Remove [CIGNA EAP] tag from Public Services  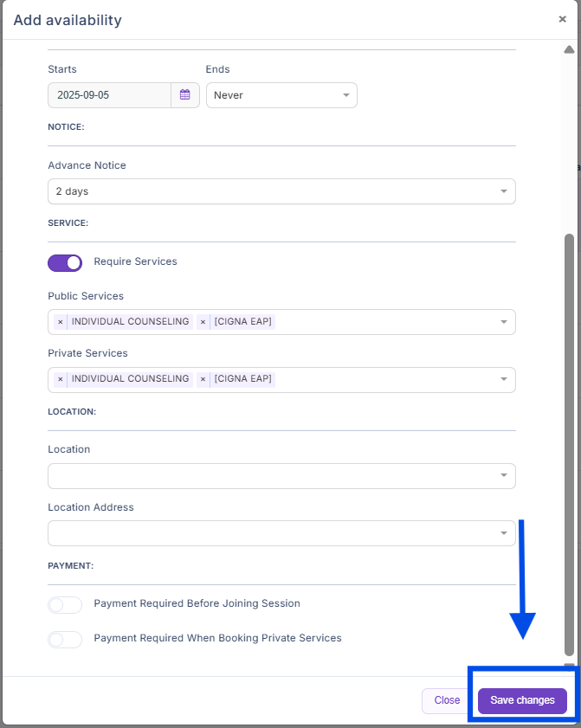(x=203, y=322)
